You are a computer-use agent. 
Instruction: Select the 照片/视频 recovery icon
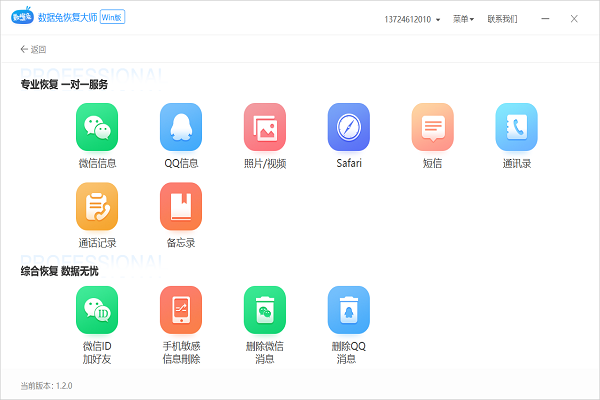tap(265, 127)
